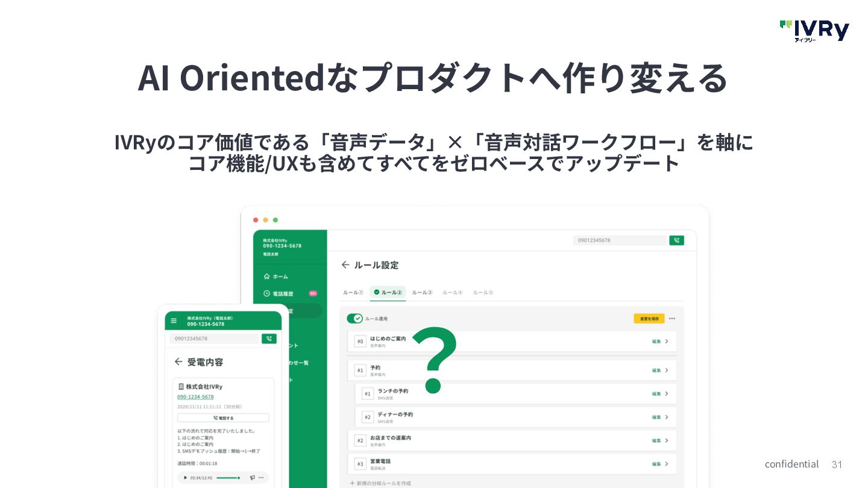Viewport: 868px width, 488px height.
Task: Toggle the ルール適用 switch
Action: pyautogui.click(x=354, y=318)
